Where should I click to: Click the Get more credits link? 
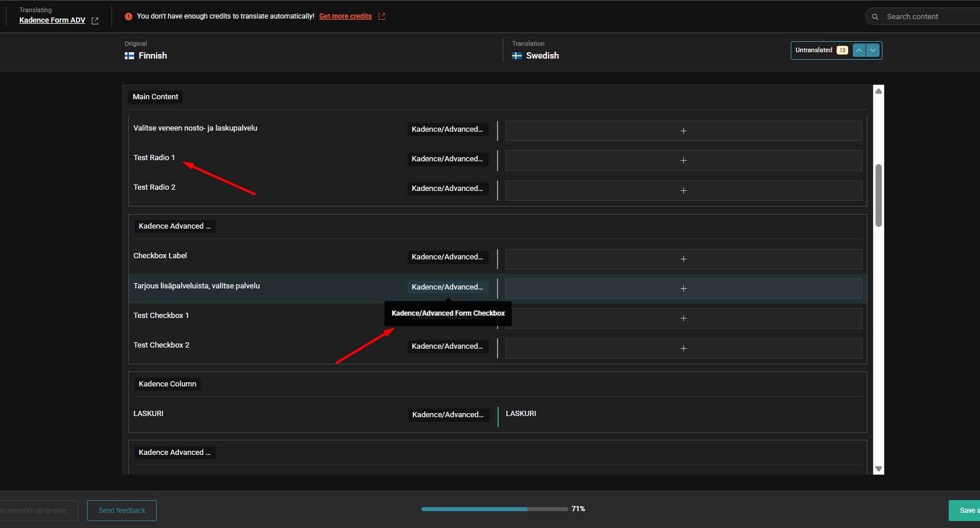[x=345, y=16]
